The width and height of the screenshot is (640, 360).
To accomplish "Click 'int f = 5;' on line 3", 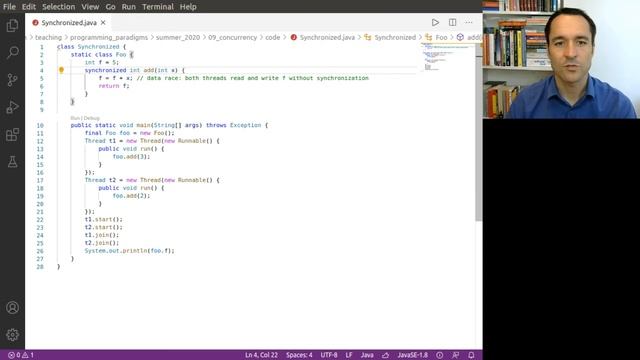I will point(102,62).
